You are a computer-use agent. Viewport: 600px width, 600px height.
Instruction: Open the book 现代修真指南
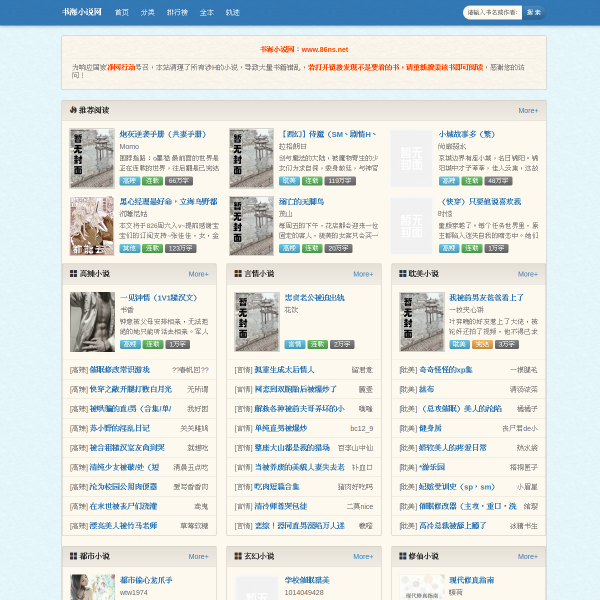471,580
